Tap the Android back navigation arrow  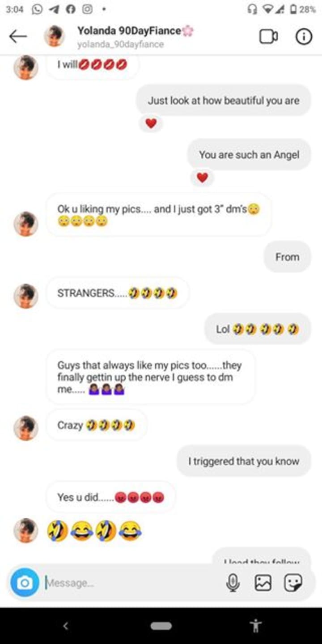(66, 626)
